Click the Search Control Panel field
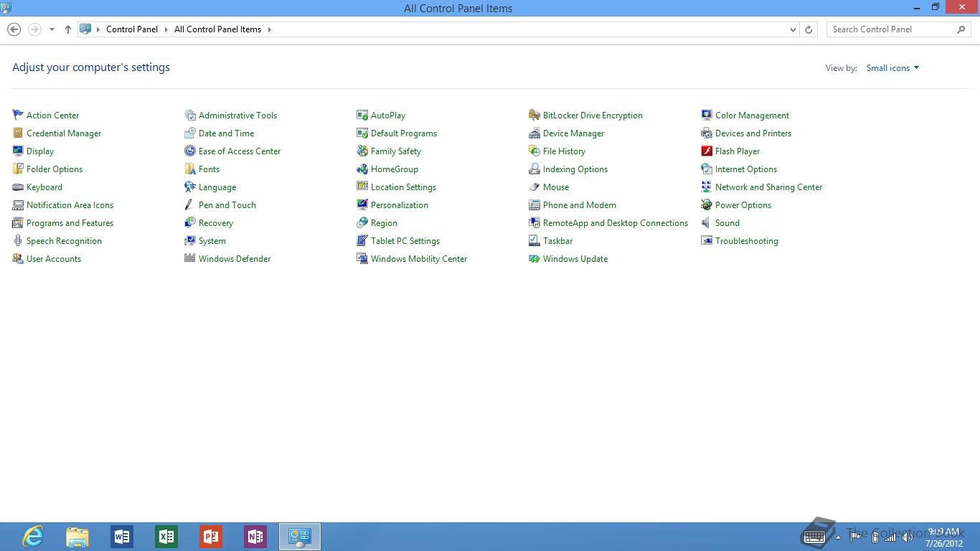Screen dimensions: 980x551 [x=899, y=29]
